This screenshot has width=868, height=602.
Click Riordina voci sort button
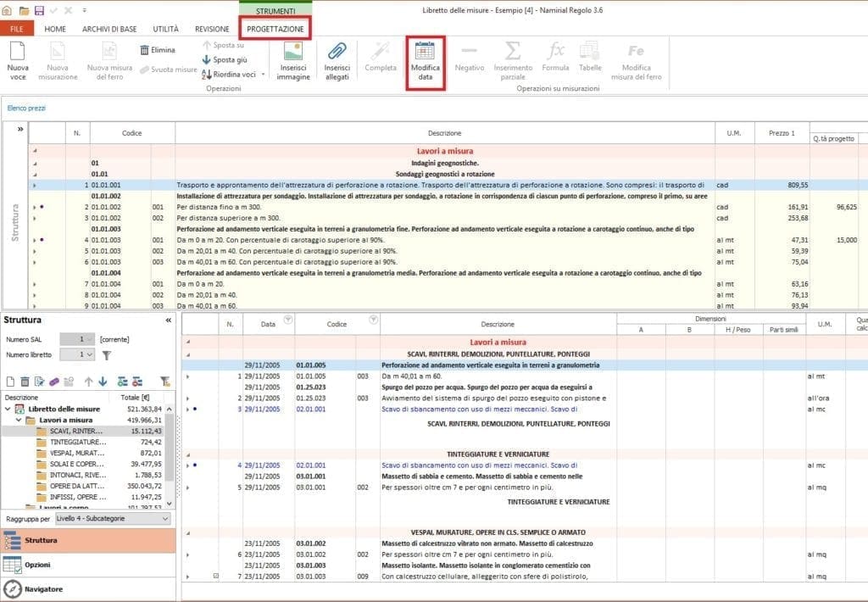229,75
